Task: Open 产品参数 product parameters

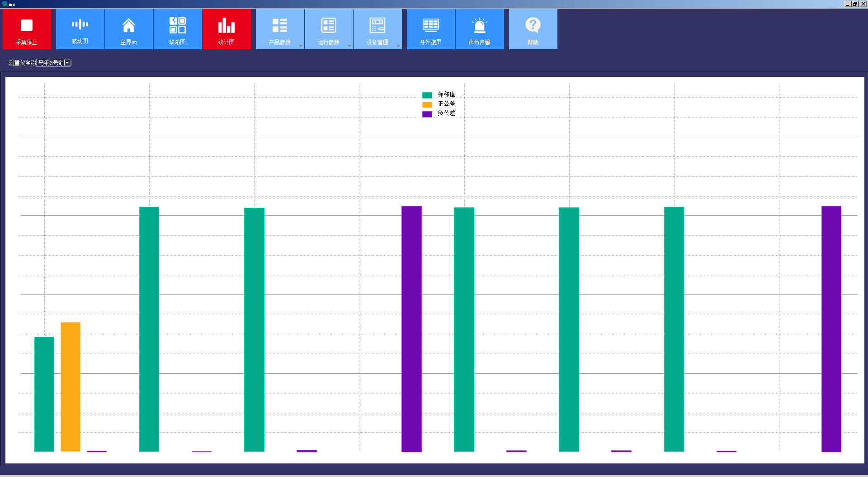Action: click(x=279, y=29)
